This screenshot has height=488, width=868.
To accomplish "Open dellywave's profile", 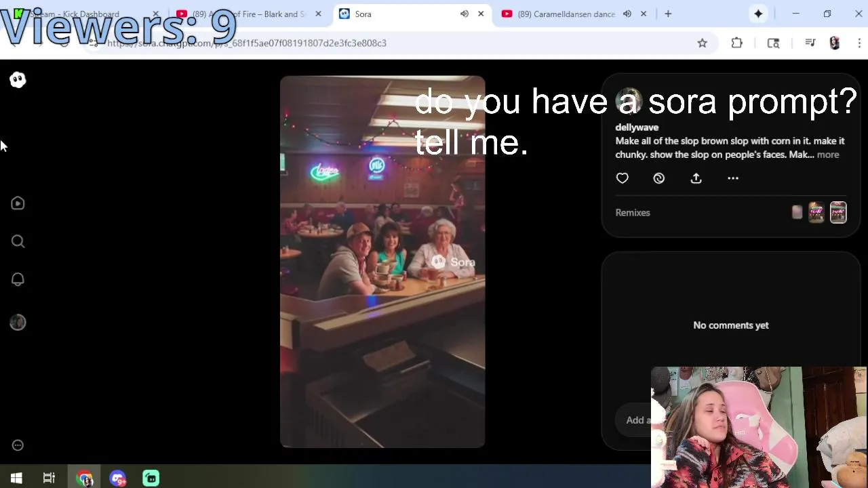I will tap(637, 127).
